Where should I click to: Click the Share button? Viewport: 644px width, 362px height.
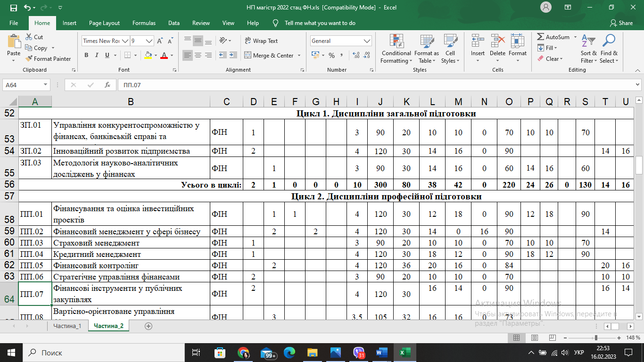coord(621,23)
